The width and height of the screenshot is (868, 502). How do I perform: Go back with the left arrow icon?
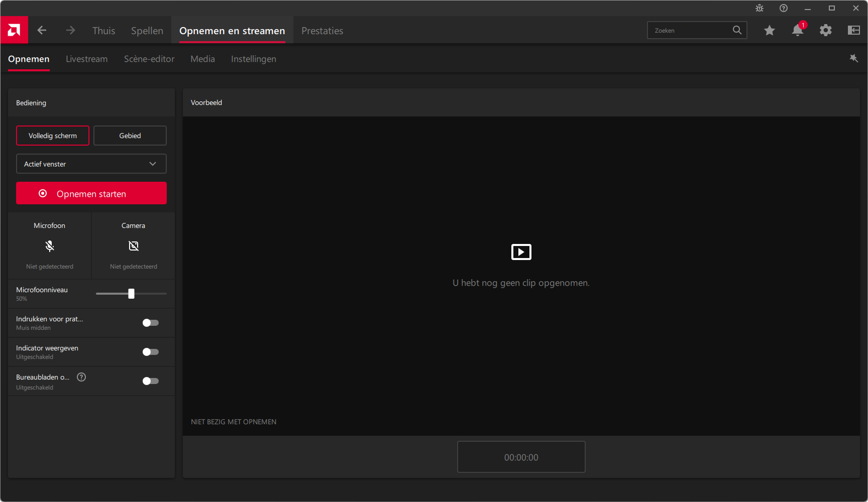[42, 30]
